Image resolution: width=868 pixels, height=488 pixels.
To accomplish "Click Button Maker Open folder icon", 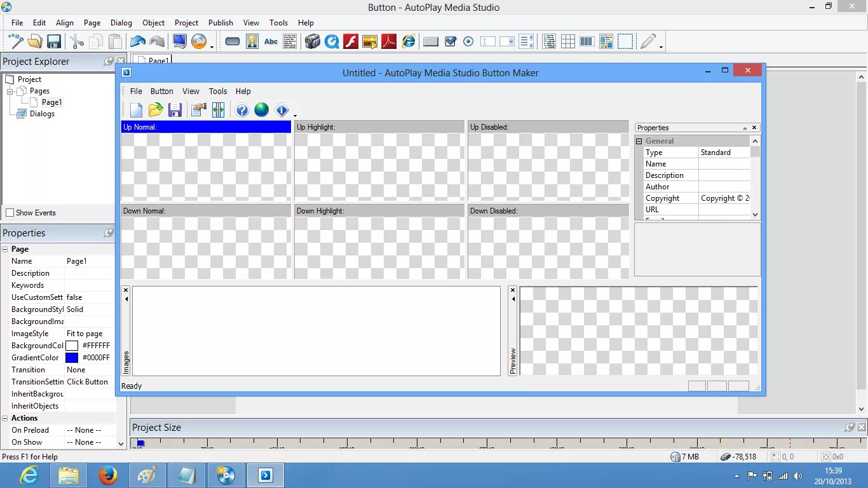I will click(156, 110).
